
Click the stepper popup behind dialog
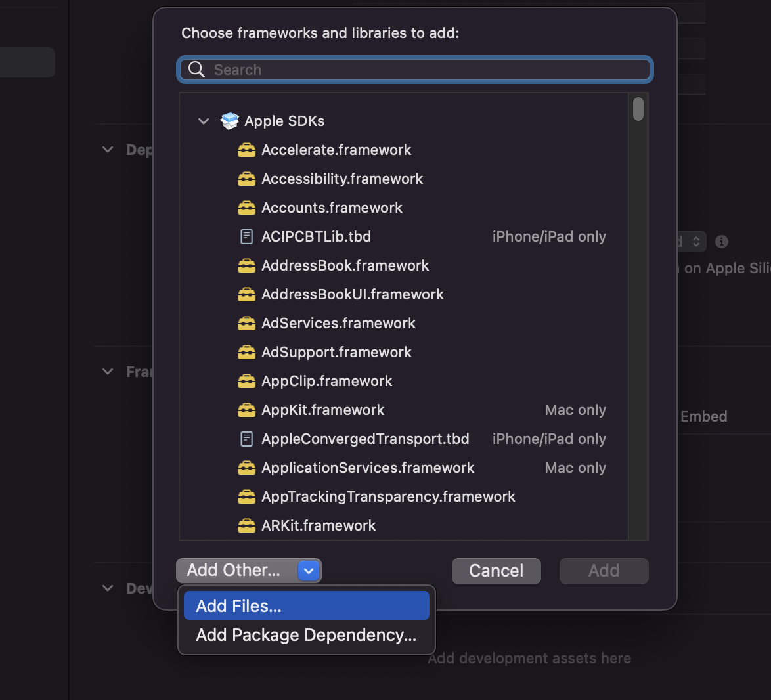[x=692, y=242]
